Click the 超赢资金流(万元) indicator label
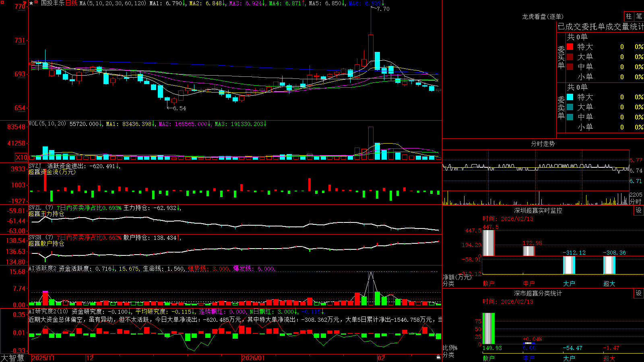Viewport: 644px width, 362px height. 52,172
